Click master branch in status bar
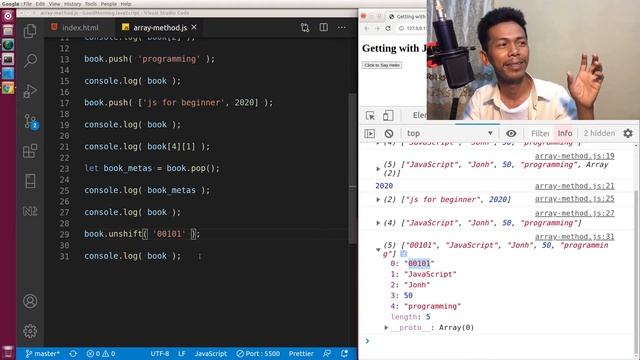The height and width of the screenshot is (360, 640). point(42,353)
